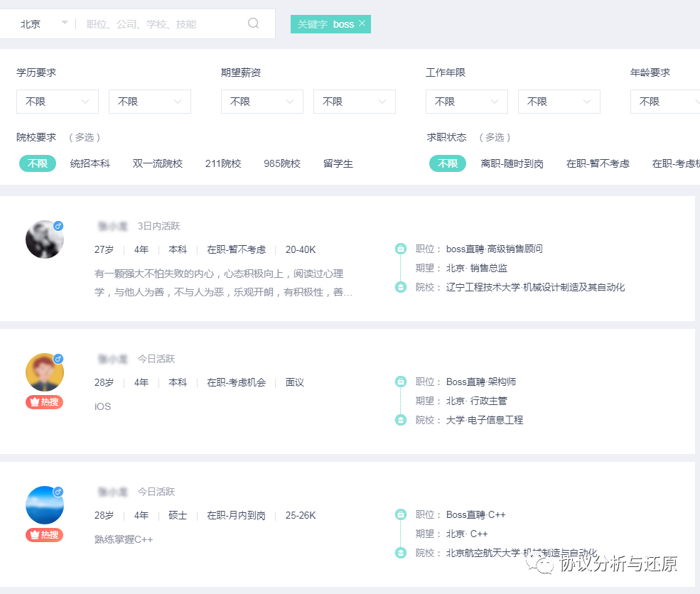Select 不限 under 院校要求
Viewport: 700px width, 594px height.
[38, 163]
